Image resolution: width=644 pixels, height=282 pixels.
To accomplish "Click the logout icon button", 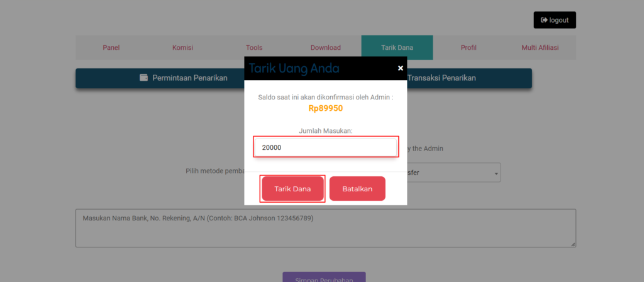I will [x=555, y=20].
